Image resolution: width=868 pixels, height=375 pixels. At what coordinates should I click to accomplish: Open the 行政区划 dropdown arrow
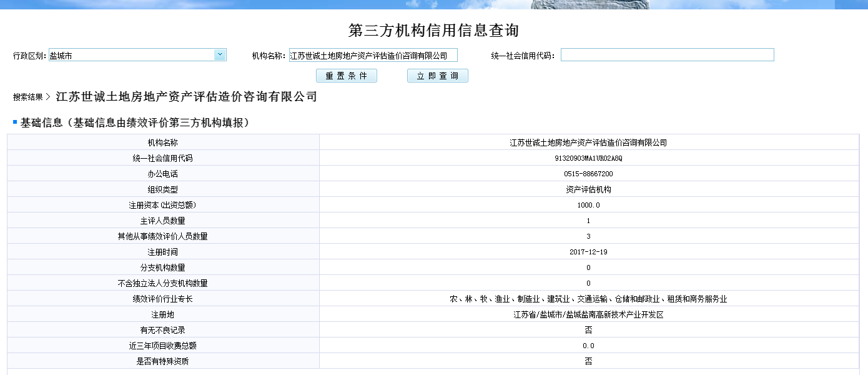[x=220, y=55]
